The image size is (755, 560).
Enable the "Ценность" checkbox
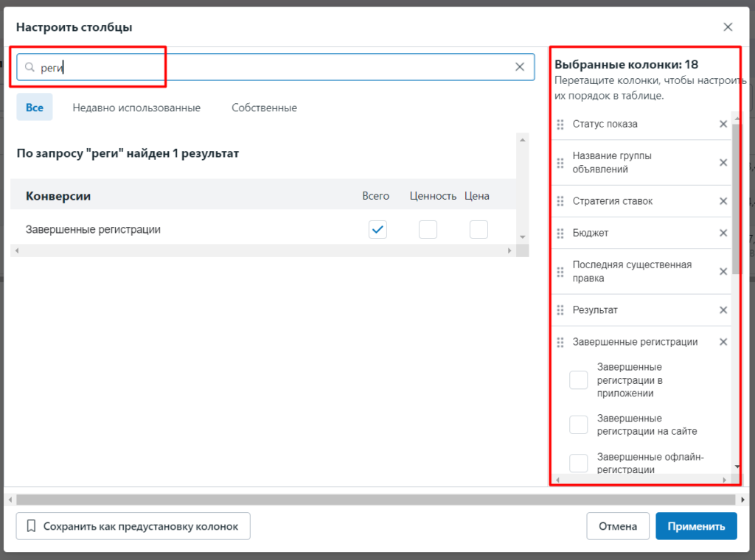click(x=428, y=229)
